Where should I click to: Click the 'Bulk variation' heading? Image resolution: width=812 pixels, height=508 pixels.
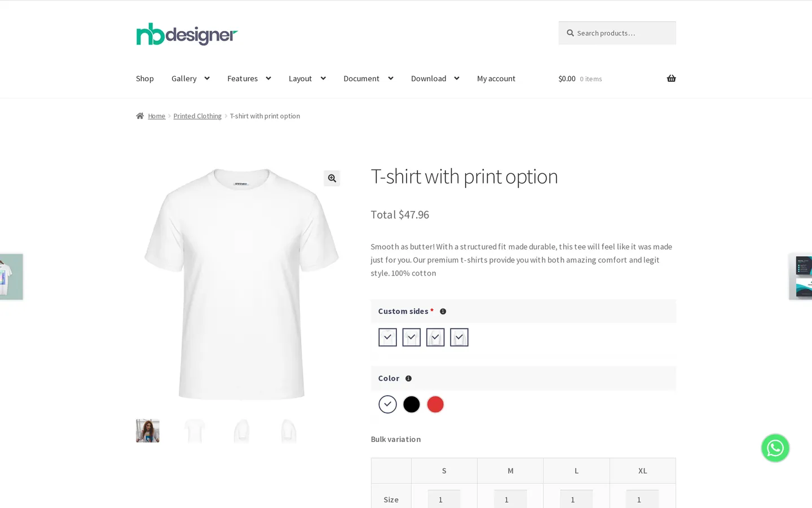pyautogui.click(x=396, y=439)
